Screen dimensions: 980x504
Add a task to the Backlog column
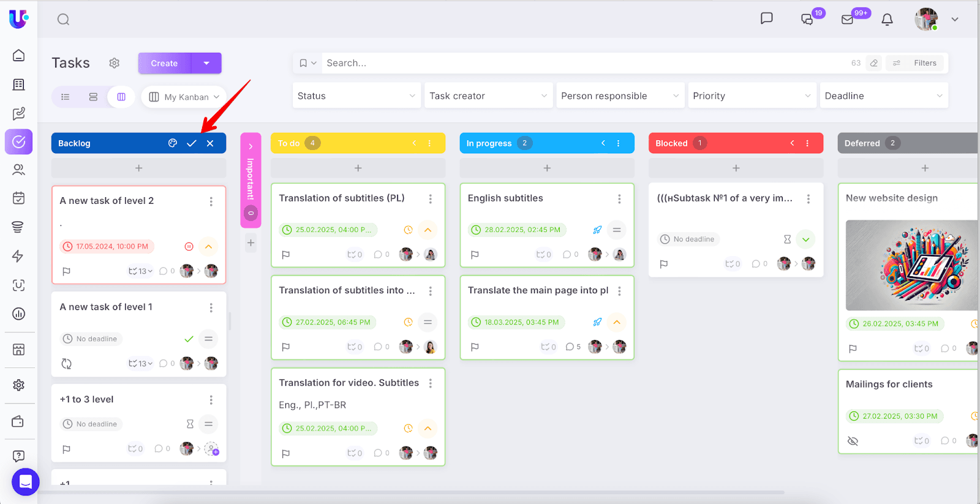point(139,168)
